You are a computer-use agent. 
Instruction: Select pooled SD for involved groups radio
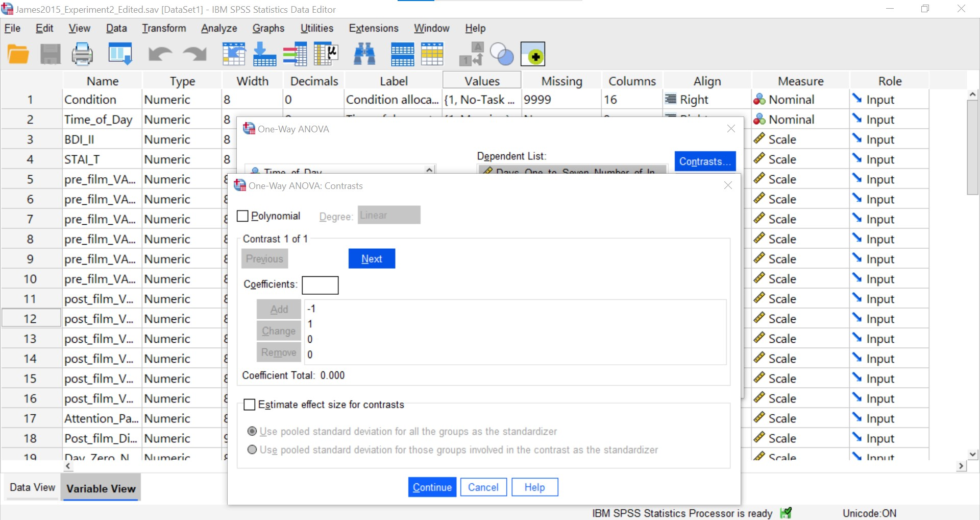(x=252, y=450)
